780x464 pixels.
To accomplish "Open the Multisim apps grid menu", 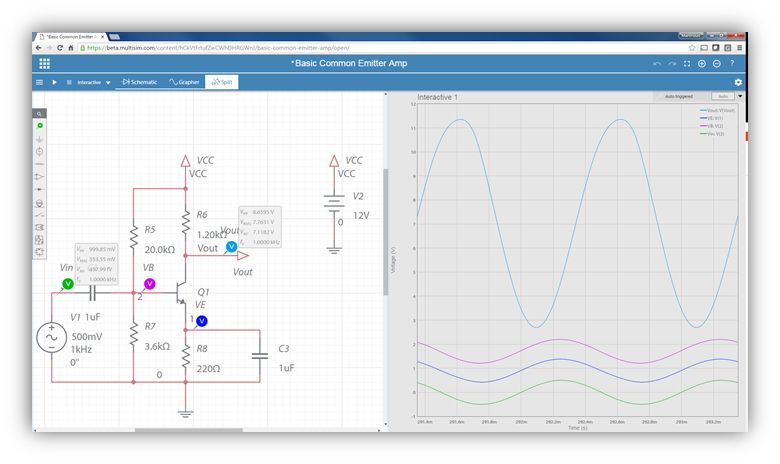I will [x=44, y=64].
